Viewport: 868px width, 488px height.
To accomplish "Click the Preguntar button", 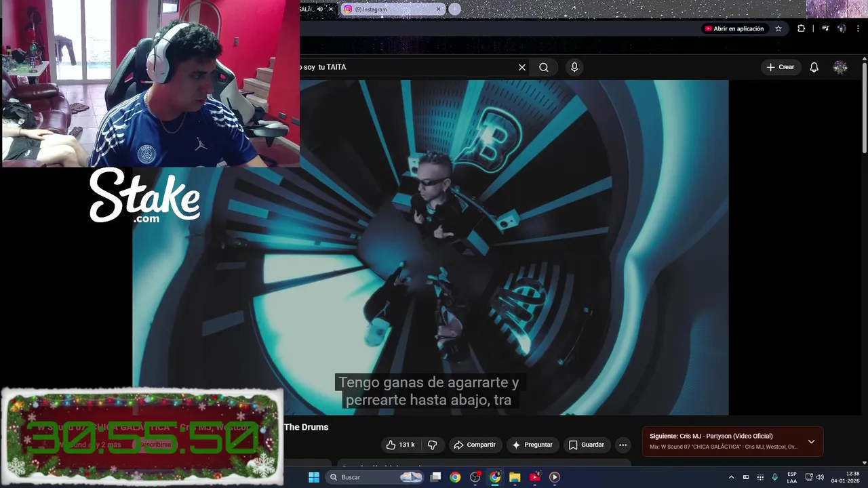I will (x=532, y=445).
